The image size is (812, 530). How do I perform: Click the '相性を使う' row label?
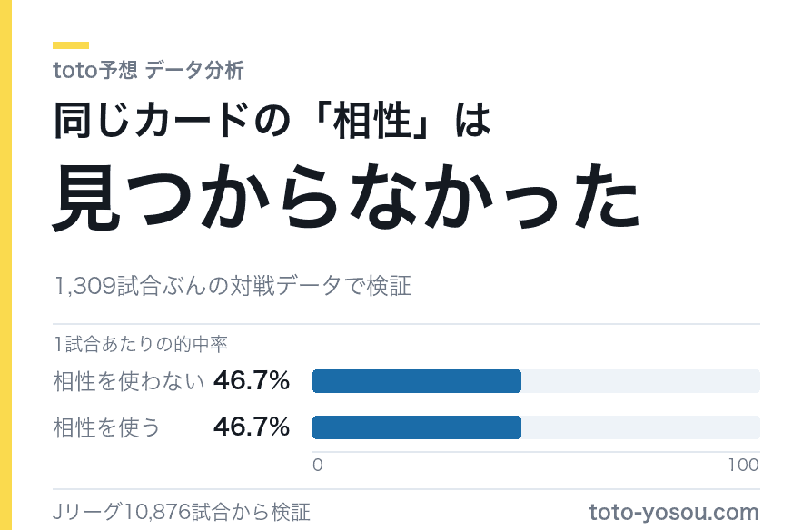[106, 427]
